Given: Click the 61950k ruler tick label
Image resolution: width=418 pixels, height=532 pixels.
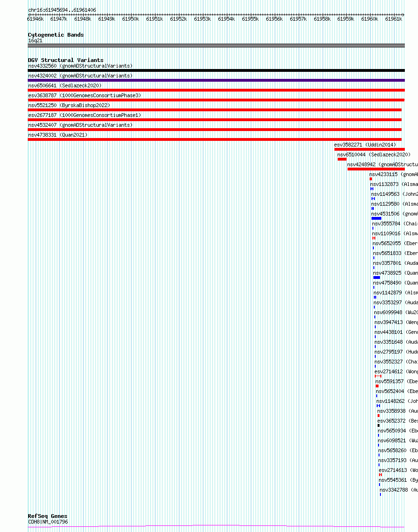Looking at the screenshot, I should (131, 19).
